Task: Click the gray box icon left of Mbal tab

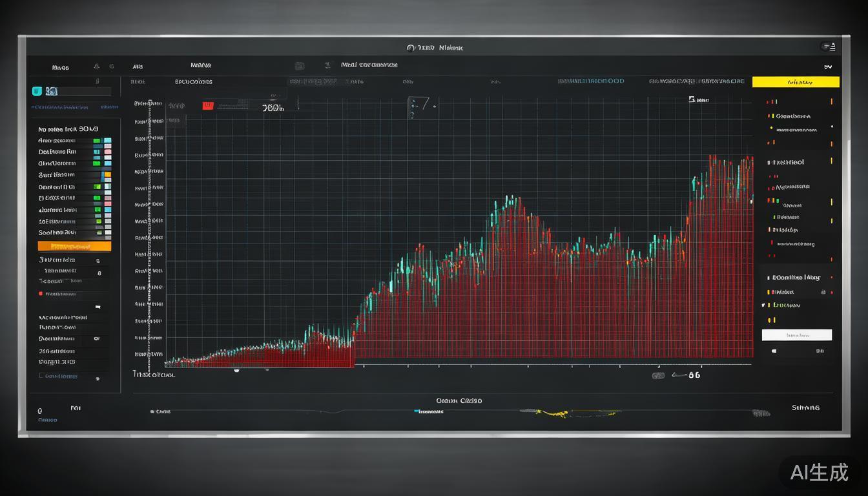Action: tap(299, 66)
